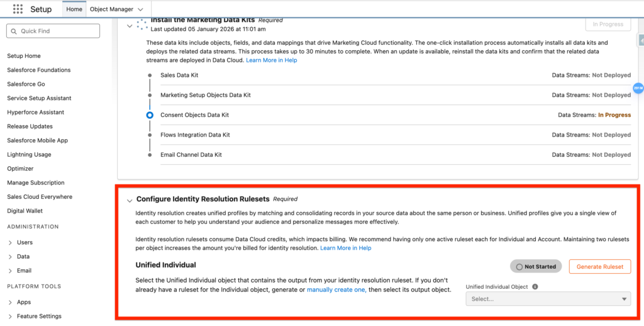Image resolution: width=644 pixels, height=326 pixels.
Task: Click the Not Started status indicator
Action: point(536,266)
